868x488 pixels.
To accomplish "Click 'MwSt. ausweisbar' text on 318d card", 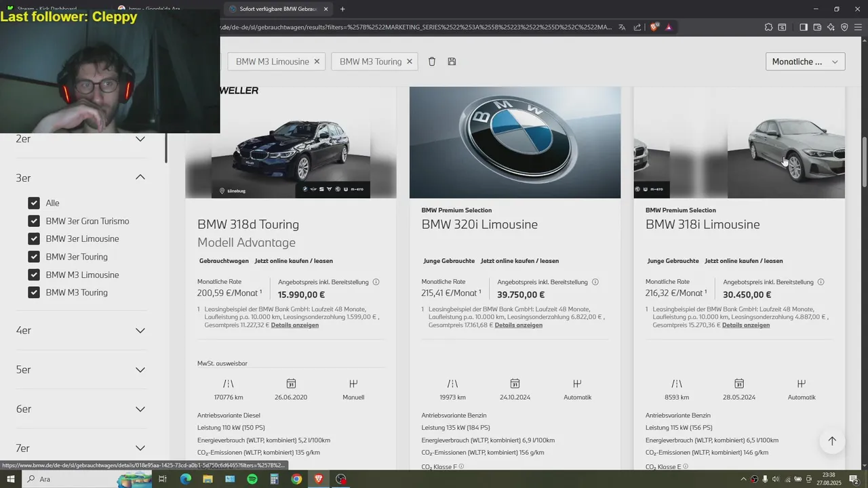I will 222,364.
